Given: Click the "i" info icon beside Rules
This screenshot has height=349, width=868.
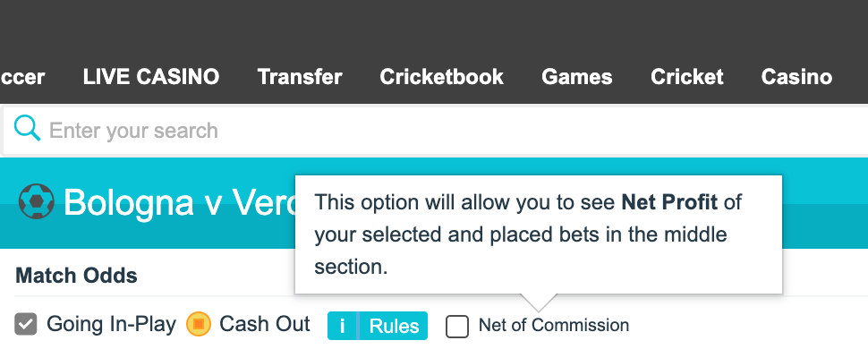Looking at the screenshot, I should click(x=342, y=326).
